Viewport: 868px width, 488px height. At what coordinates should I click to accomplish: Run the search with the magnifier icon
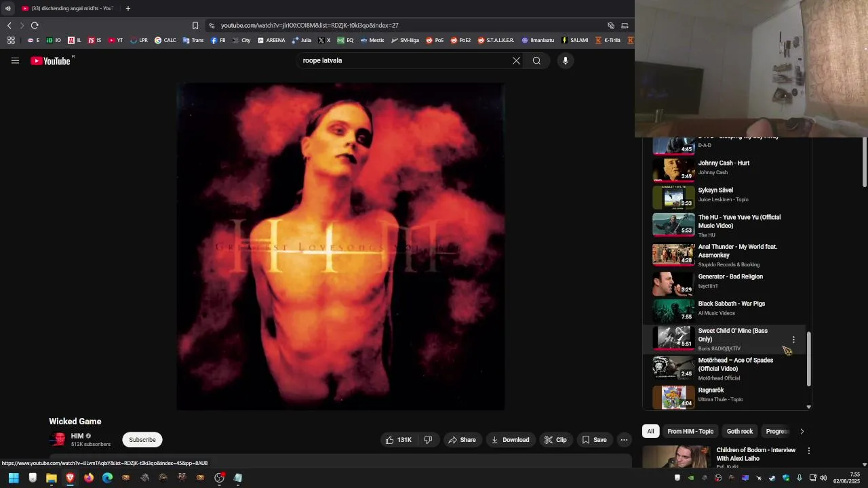tap(536, 61)
